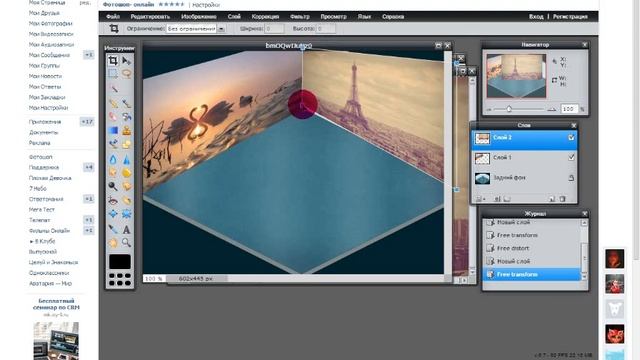This screenshot has height=360, width=640.
Task: Select the Brush tool
Action: [x=127, y=103]
